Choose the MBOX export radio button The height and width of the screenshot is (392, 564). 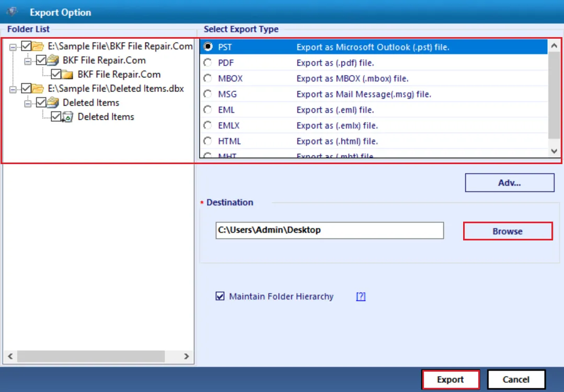pos(208,78)
